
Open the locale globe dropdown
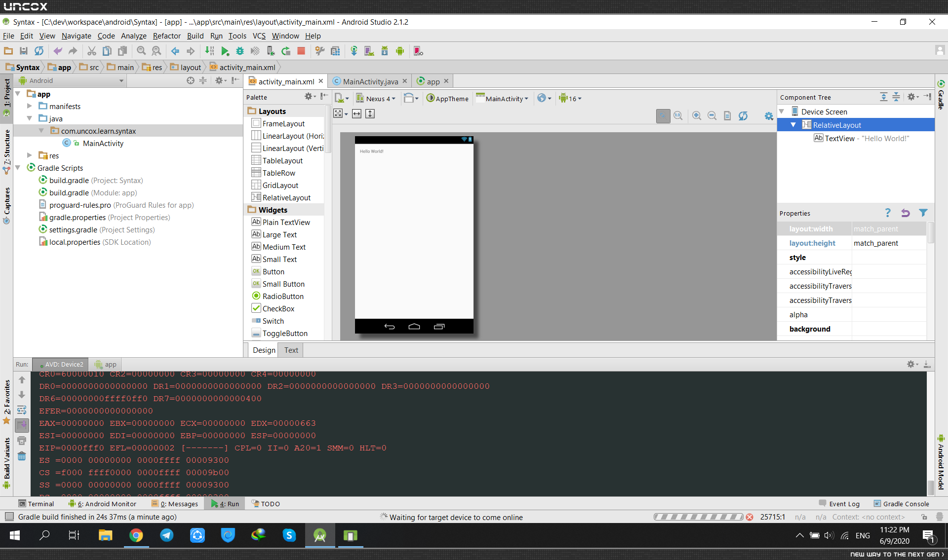544,99
